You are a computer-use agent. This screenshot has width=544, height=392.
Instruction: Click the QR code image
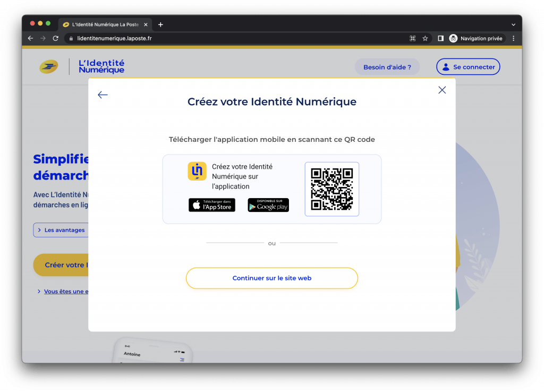point(332,189)
